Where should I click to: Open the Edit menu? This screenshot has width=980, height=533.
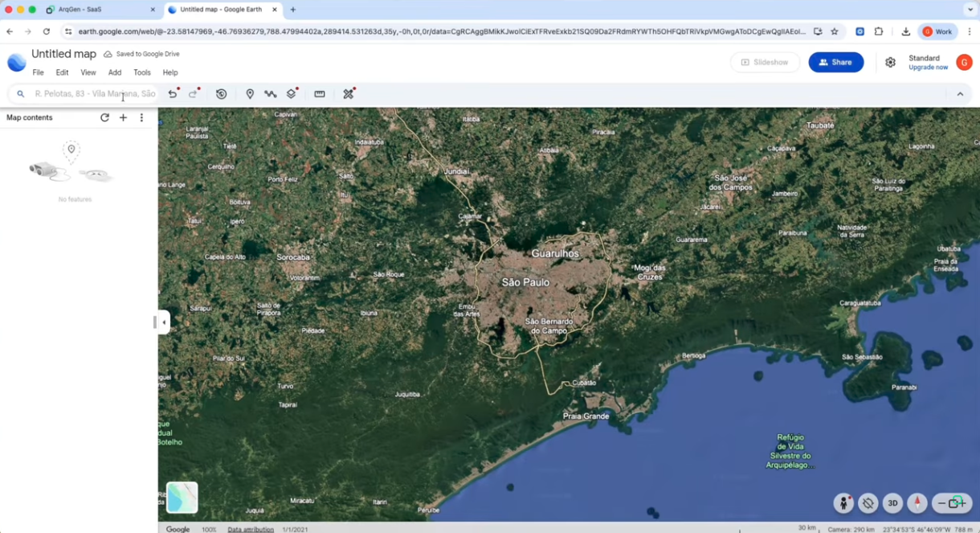62,72
